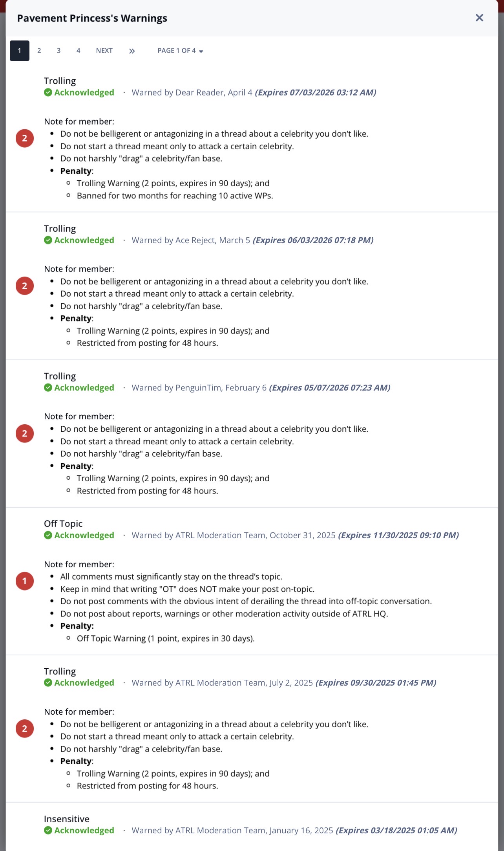Go to page 4 of warnings
The width and height of the screenshot is (504, 851).
point(79,51)
